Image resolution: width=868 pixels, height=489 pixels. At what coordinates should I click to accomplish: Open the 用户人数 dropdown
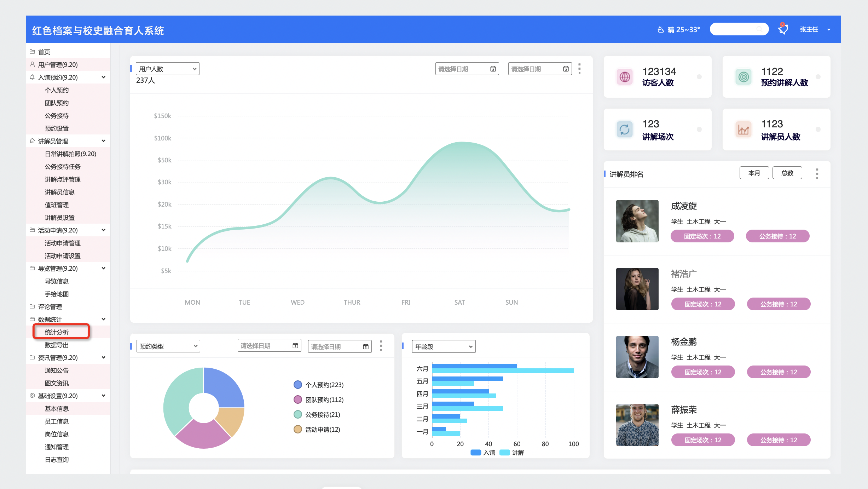click(x=168, y=69)
